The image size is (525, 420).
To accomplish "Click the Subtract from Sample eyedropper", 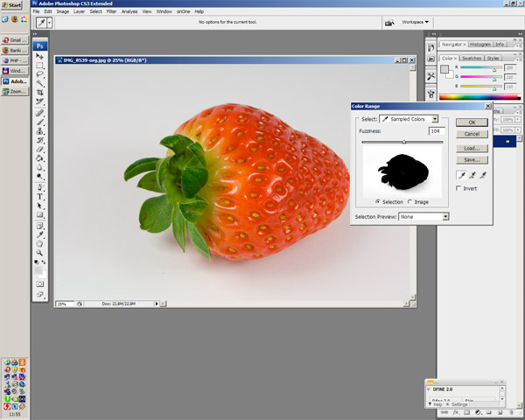I will [484, 175].
